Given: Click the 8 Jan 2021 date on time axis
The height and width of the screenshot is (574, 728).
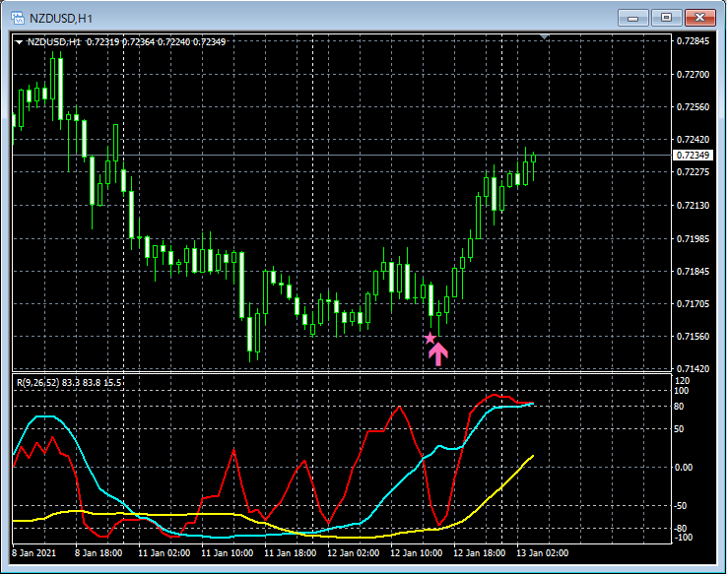Looking at the screenshot, I should point(35,553).
